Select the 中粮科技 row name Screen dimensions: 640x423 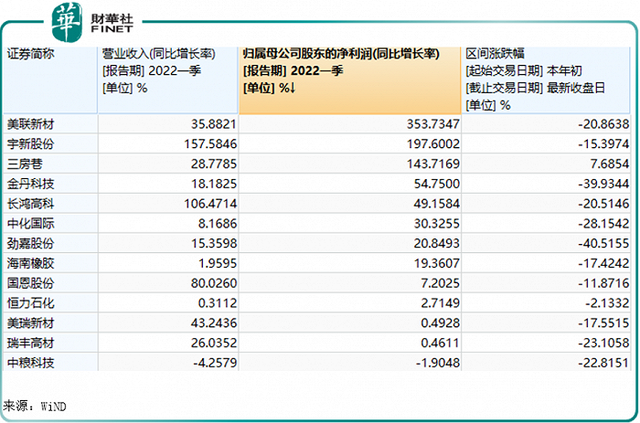31,363
